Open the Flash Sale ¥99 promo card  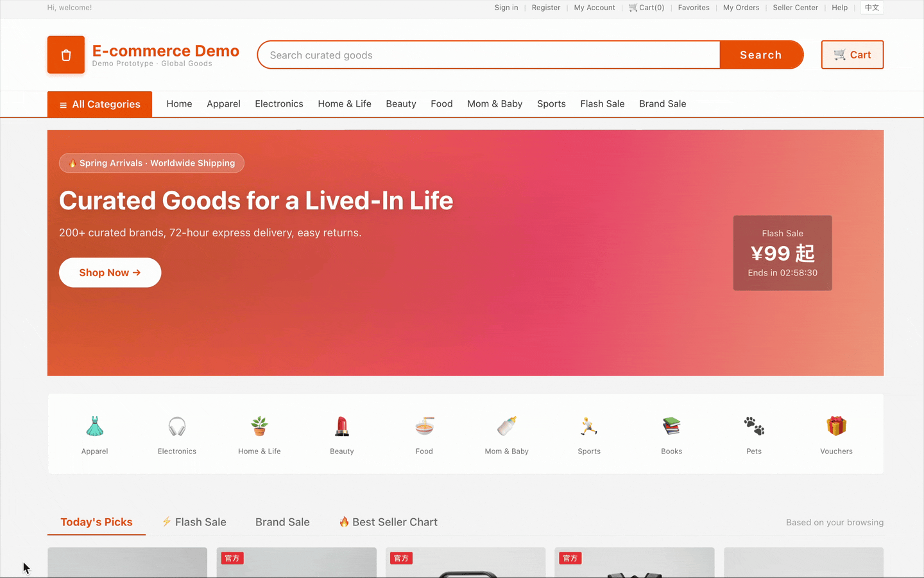coord(783,253)
